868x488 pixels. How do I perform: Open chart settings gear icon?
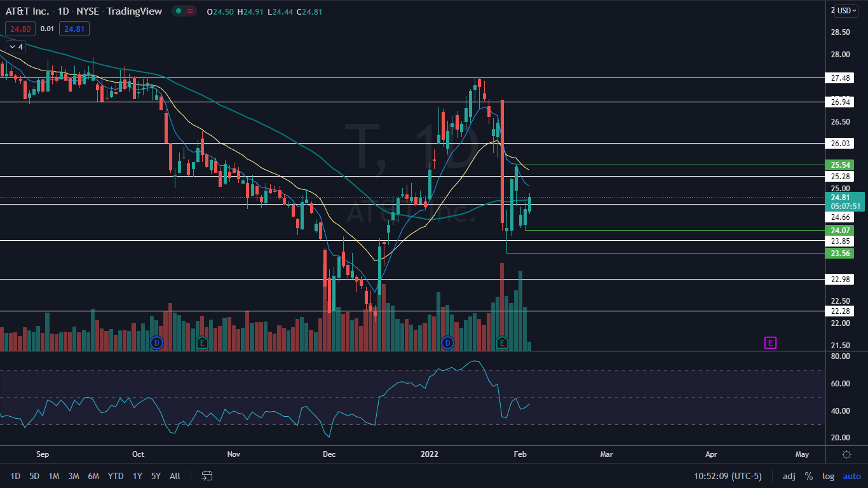(x=846, y=454)
